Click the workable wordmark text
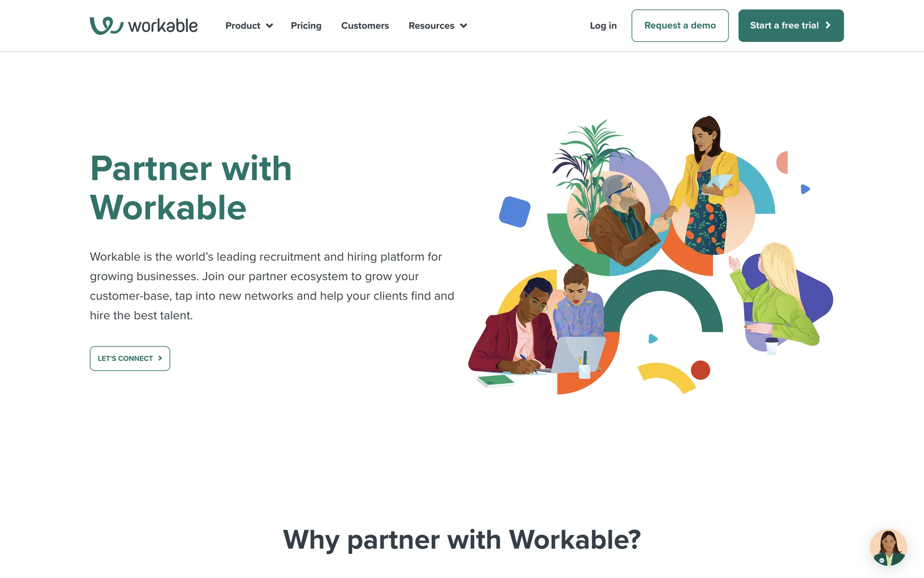924x578 pixels. (x=163, y=26)
